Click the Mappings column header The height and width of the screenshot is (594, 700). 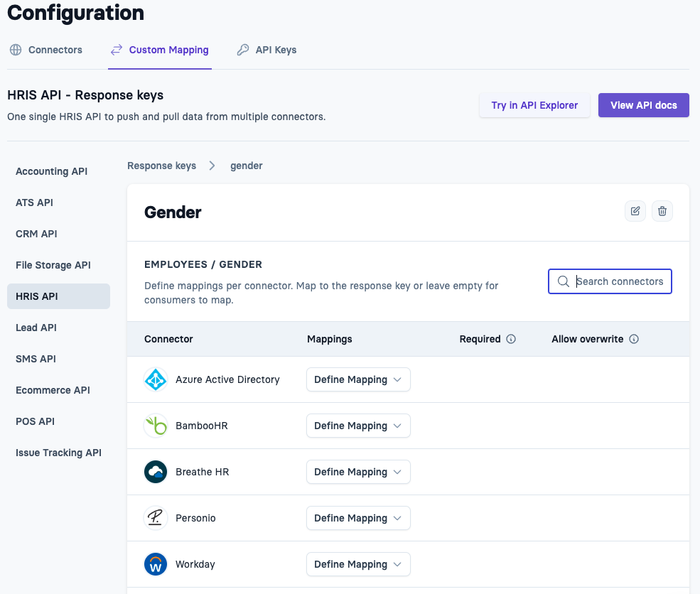pos(330,339)
